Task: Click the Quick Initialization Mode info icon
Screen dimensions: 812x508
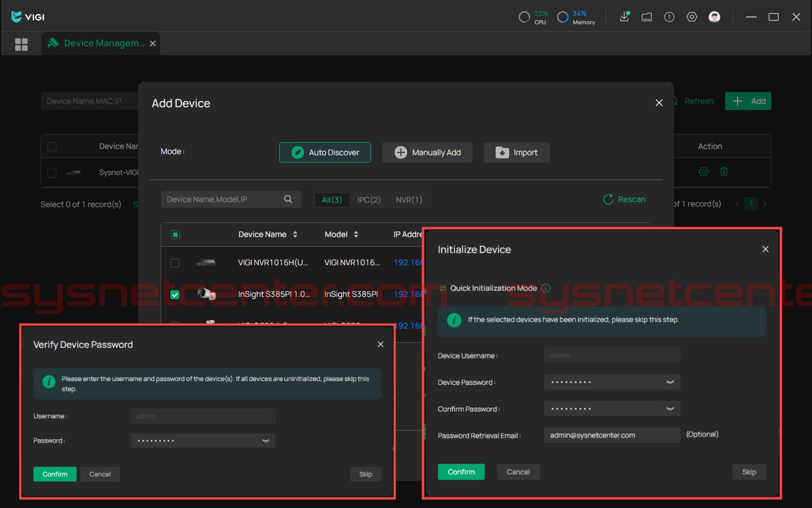Action: tap(546, 288)
